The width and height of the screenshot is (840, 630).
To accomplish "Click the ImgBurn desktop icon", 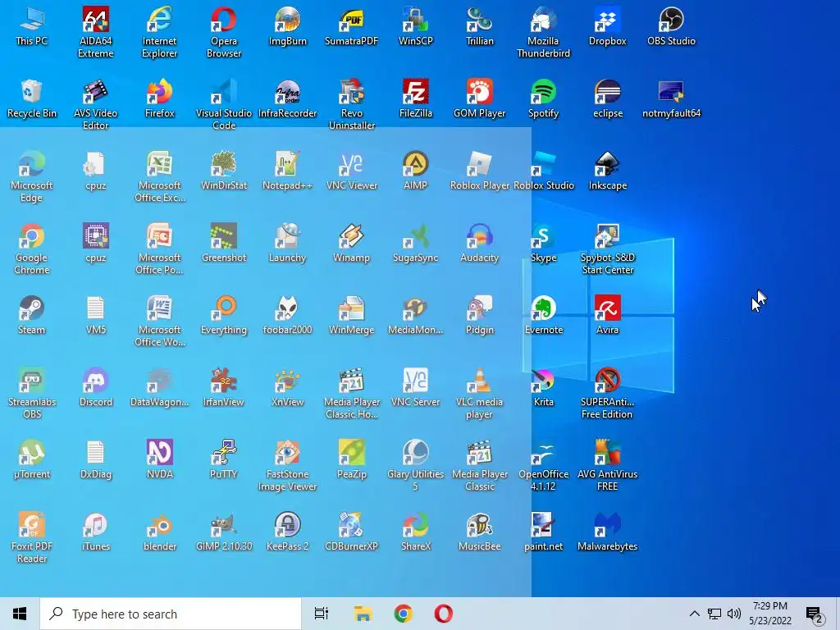I will pyautogui.click(x=288, y=27).
